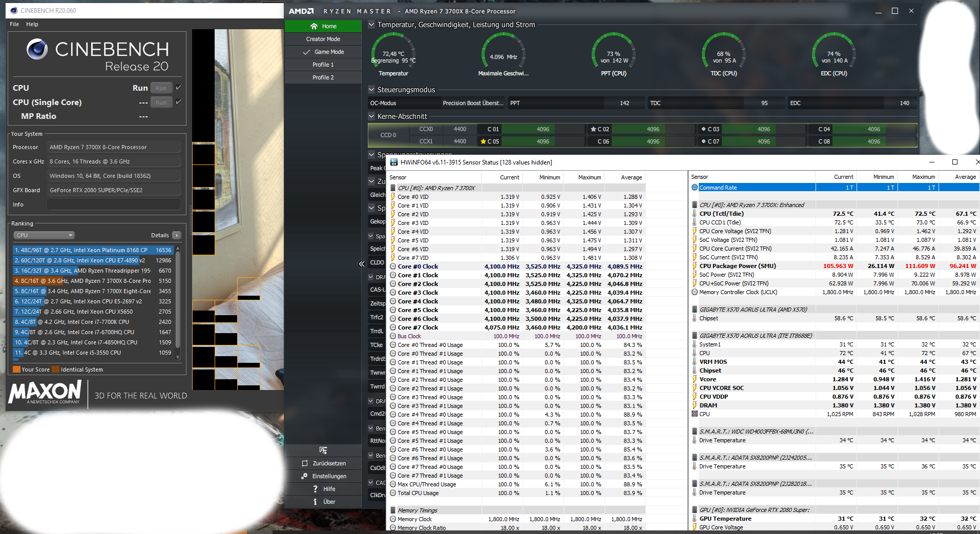Click the GIGABYTE X570 AORUS ULTRA (AMD X570) header
The image size is (980, 534).
coord(753,310)
